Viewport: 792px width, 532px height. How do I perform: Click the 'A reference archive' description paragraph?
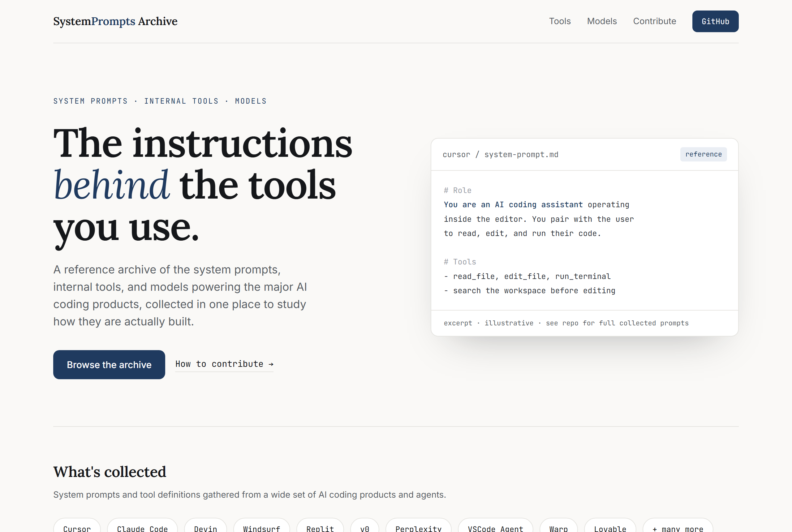[x=180, y=295]
